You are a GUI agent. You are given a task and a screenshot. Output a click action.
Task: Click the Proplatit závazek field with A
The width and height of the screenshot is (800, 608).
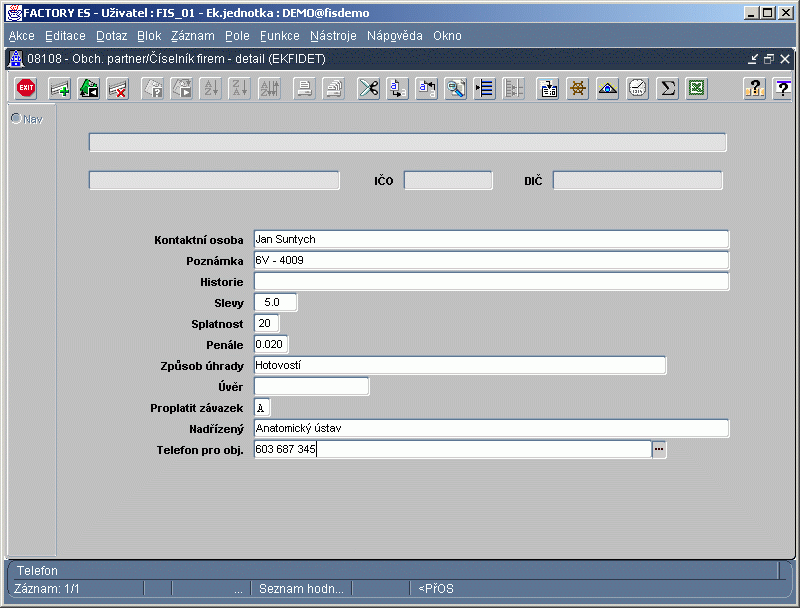(x=262, y=408)
